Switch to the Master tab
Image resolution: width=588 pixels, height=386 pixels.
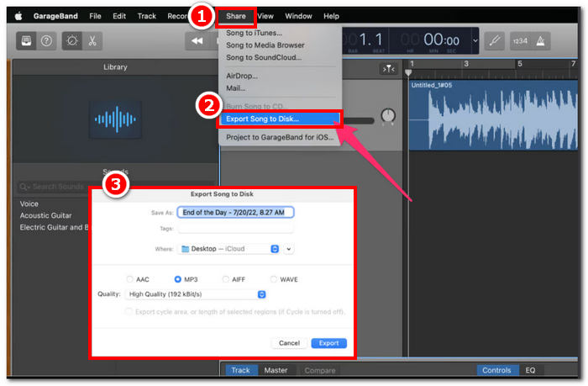(276, 370)
